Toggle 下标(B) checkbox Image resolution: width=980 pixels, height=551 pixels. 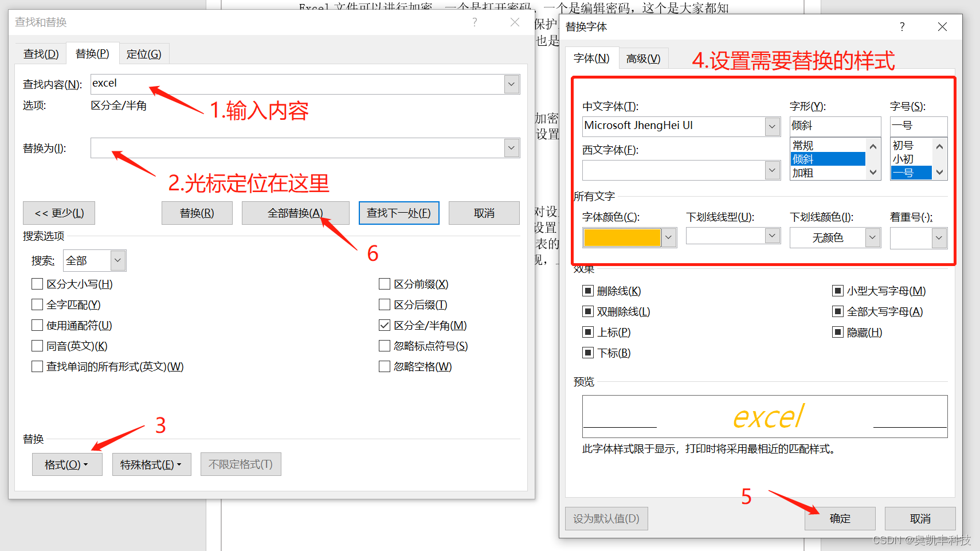point(587,353)
